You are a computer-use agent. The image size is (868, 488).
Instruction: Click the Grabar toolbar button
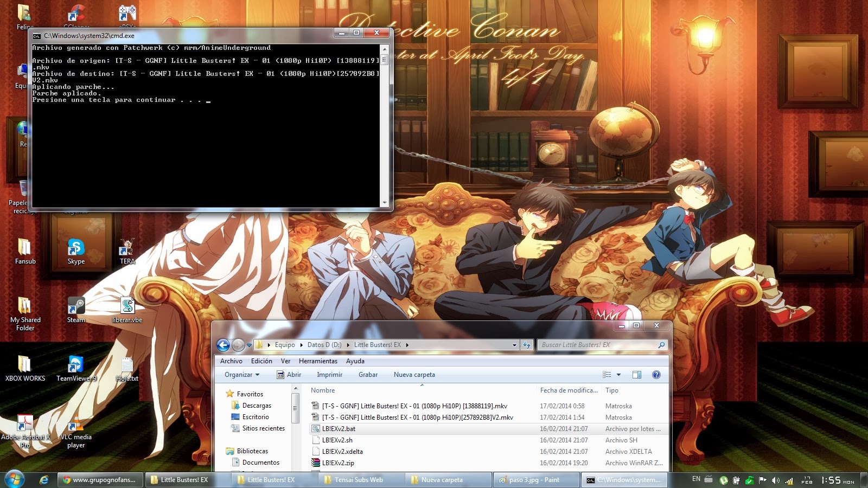(368, 375)
